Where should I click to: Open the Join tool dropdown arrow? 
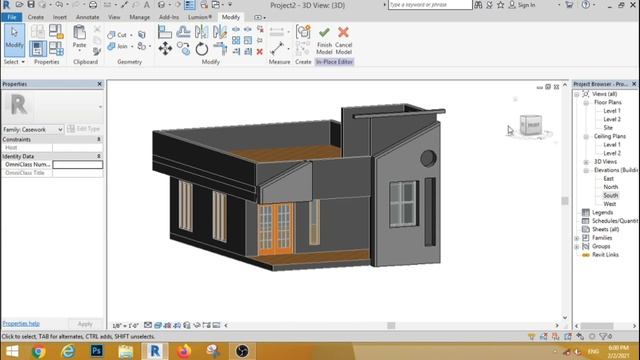[132, 47]
